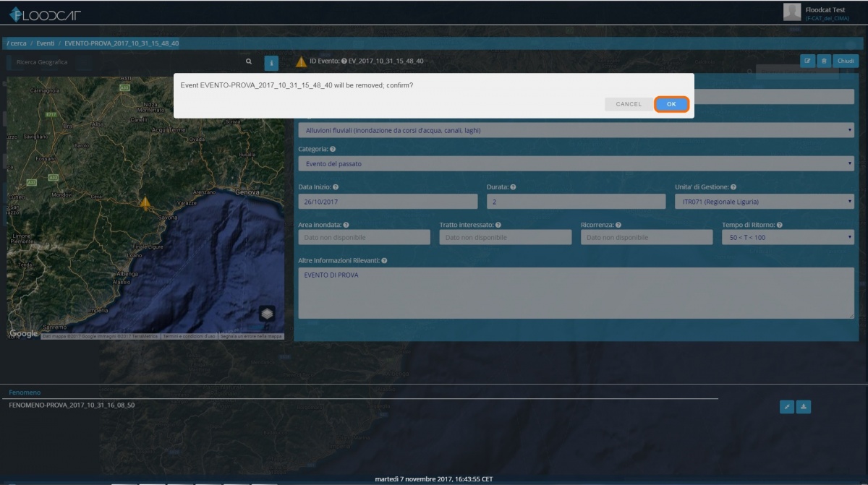Click the map layers icon
This screenshot has width=868, height=485.
267,314
